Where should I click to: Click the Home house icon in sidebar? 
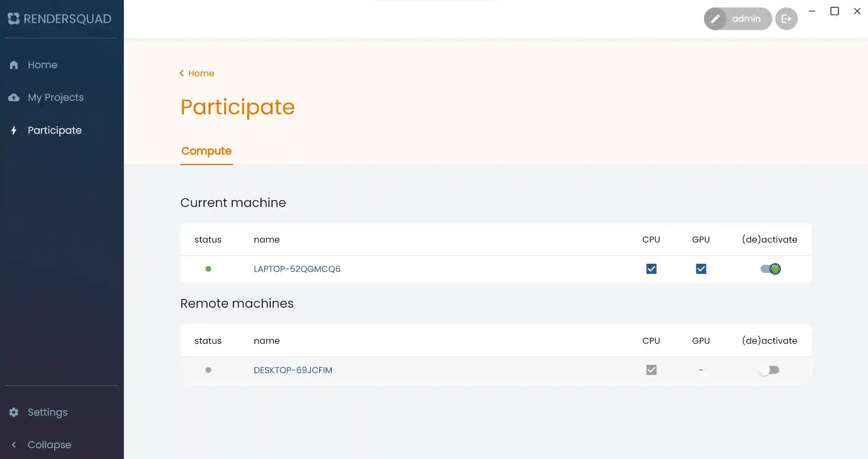tap(14, 65)
